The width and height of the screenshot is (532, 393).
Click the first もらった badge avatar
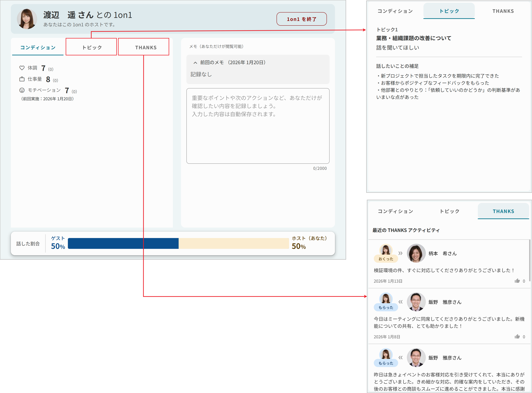click(386, 299)
